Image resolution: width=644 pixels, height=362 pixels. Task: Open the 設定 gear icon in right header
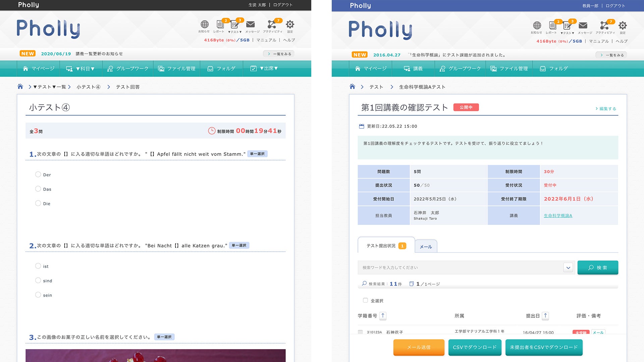click(623, 25)
